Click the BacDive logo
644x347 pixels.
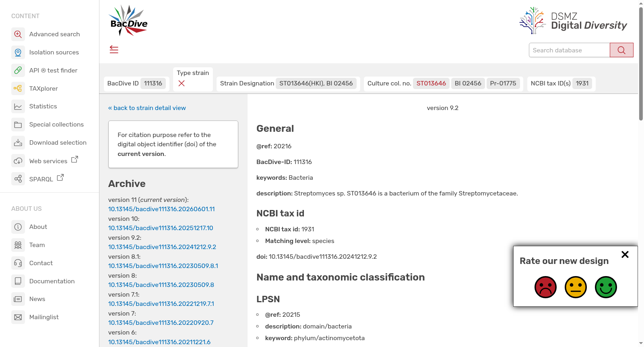point(128,21)
